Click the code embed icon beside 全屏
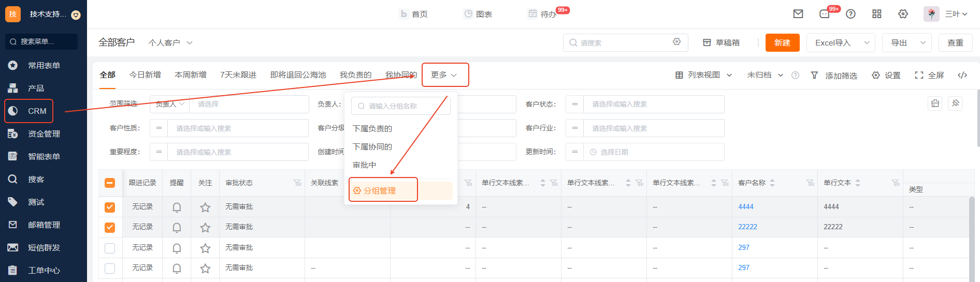 [962, 75]
